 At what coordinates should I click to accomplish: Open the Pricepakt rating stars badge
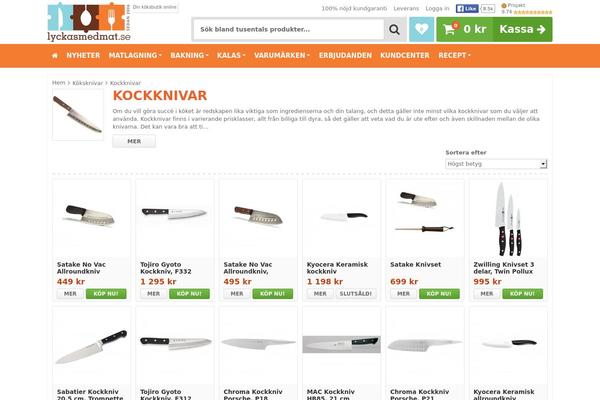(527, 9)
